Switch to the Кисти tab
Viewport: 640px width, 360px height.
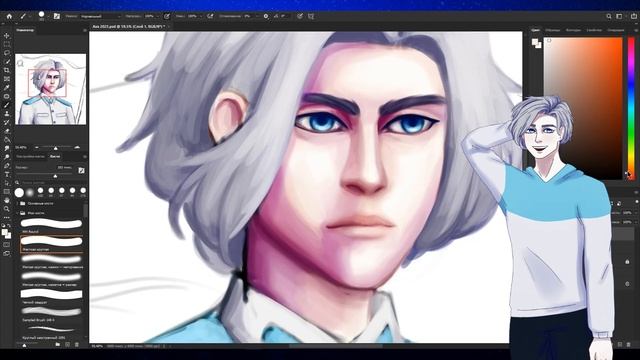tap(55, 156)
